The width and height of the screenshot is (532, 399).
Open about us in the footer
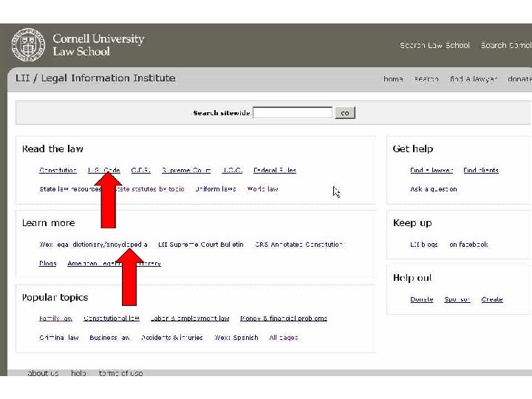tap(43, 373)
